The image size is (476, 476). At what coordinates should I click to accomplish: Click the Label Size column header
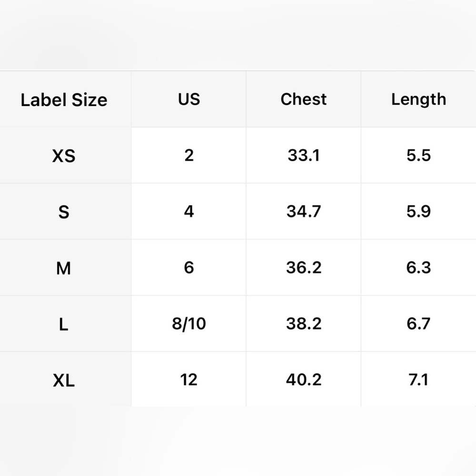point(64,100)
